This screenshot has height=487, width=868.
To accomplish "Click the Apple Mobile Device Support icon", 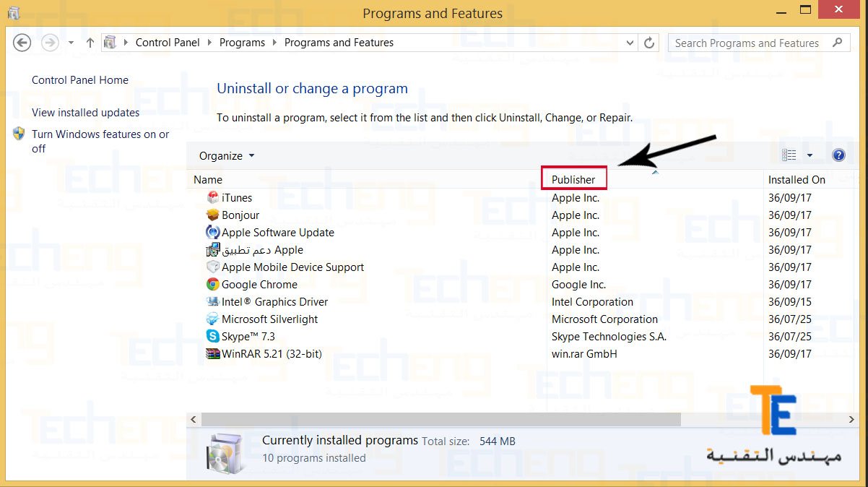I will coord(212,267).
